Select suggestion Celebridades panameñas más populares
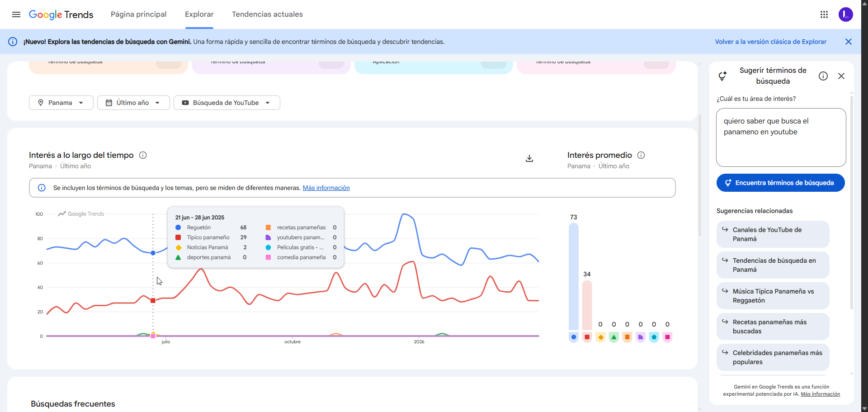Screen dimensions: 868x412 [x=773, y=357]
